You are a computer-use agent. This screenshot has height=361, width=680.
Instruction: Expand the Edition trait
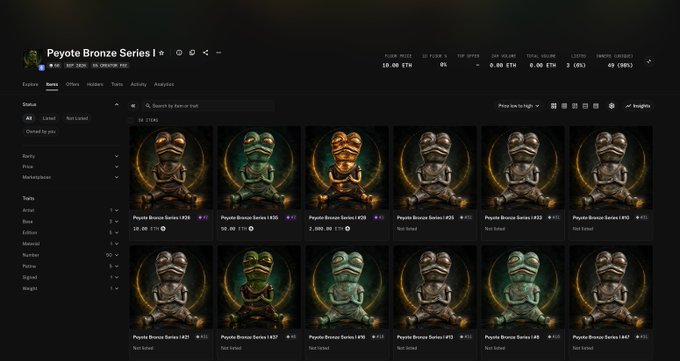tap(70, 233)
